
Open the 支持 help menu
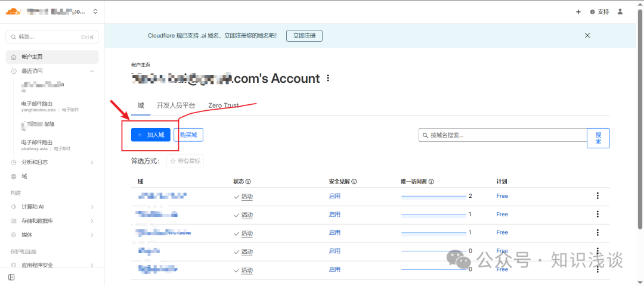click(600, 11)
